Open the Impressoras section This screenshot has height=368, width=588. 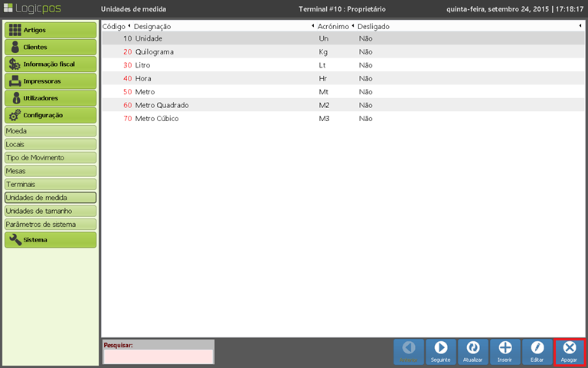click(x=51, y=80)
